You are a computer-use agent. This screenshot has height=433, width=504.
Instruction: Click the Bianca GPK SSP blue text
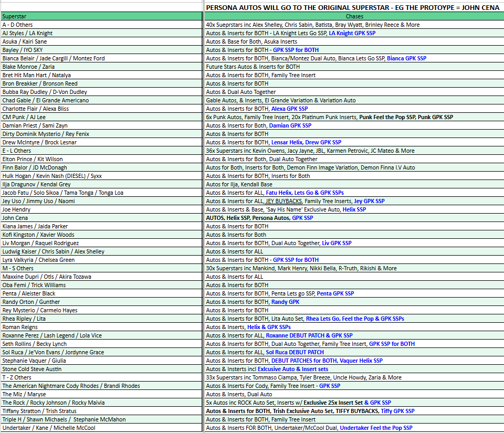pos(406,58)
